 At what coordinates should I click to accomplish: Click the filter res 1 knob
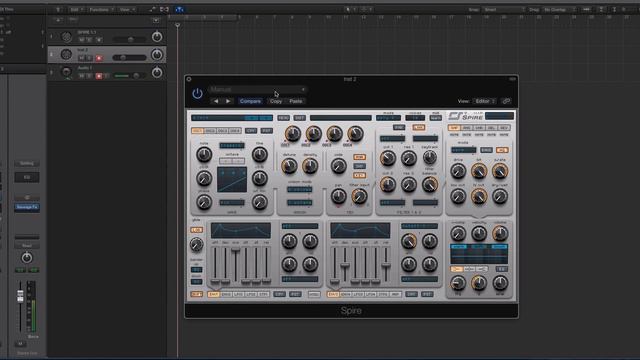[409, 158]
